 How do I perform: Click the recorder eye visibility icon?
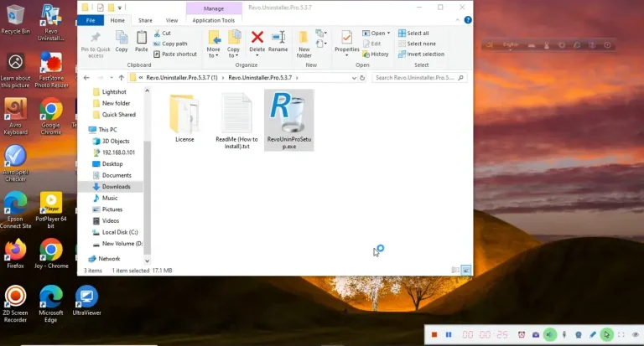point(635,335)
